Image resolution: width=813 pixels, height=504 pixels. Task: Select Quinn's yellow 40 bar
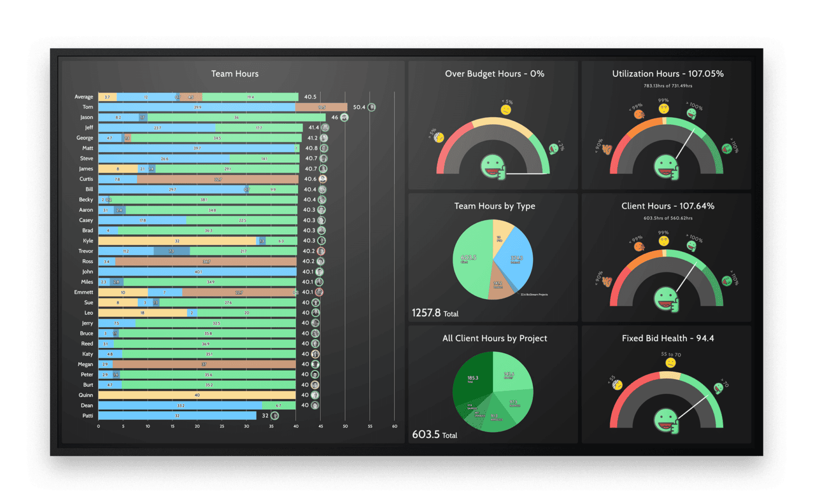point(197,395)
